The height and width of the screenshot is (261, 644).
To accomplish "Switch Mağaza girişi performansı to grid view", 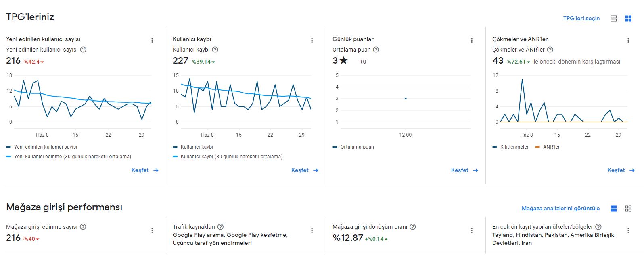I will click(x=628, y=209).
